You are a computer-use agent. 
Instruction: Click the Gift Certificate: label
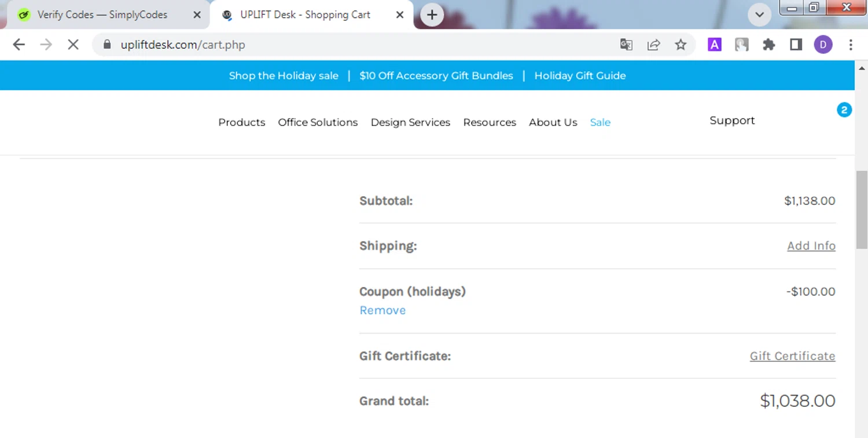(x=405, y=356)
